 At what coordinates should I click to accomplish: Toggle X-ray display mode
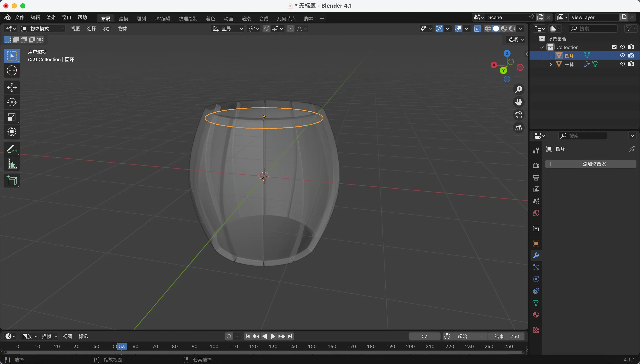pos(477,29)
